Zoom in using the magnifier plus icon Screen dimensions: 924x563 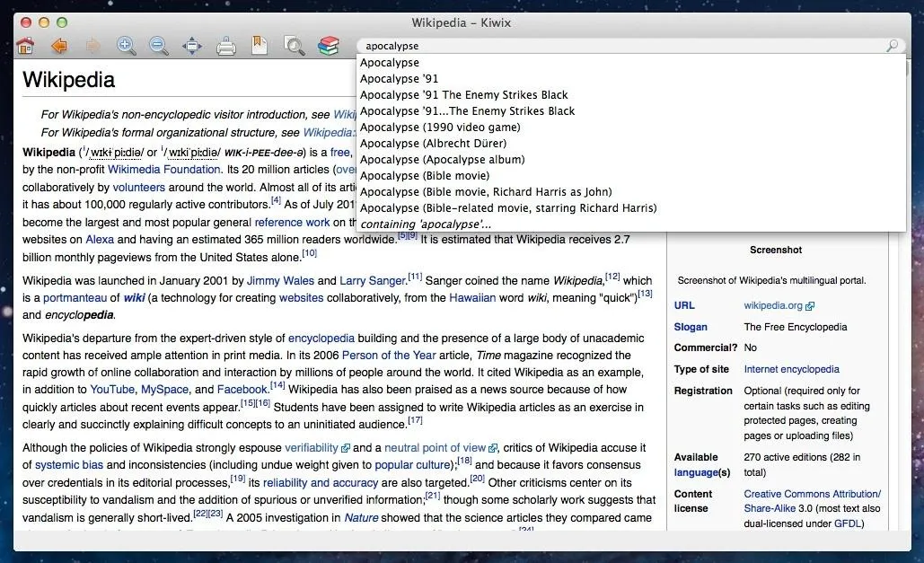(x=126, y=46)
